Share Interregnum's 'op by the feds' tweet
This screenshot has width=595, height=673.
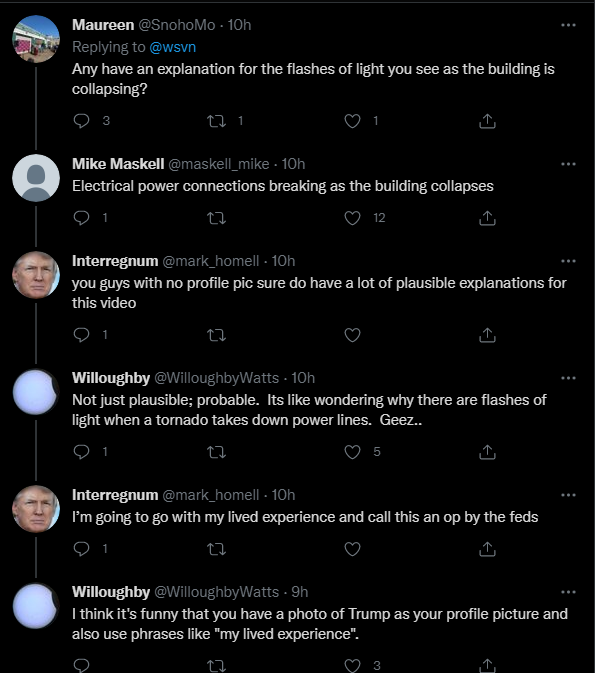pyautogui.click(x=487, y=549)
